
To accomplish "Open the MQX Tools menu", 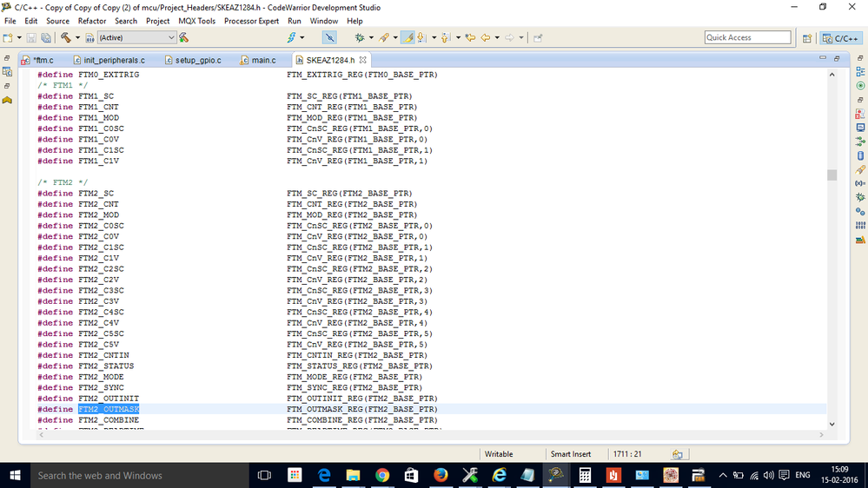I will (196, 21).
